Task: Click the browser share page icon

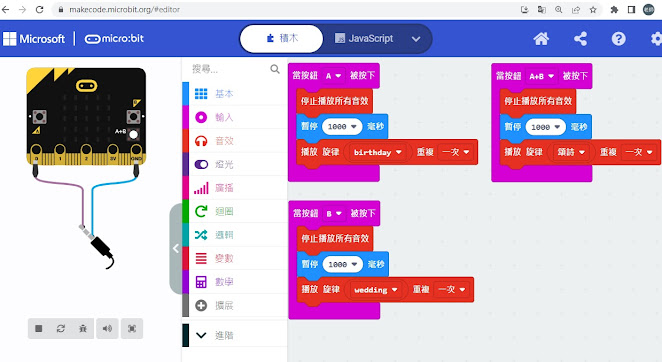Action: [576, 9]
